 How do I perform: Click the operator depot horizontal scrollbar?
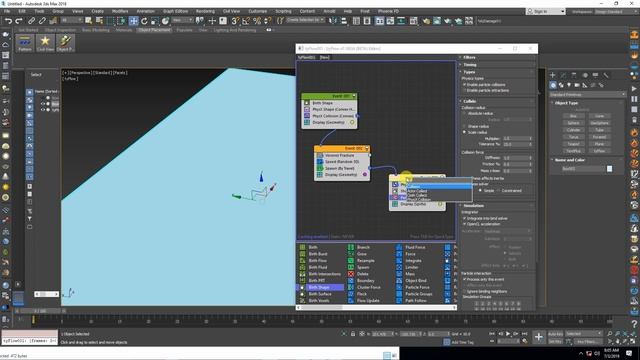point(376,308)
